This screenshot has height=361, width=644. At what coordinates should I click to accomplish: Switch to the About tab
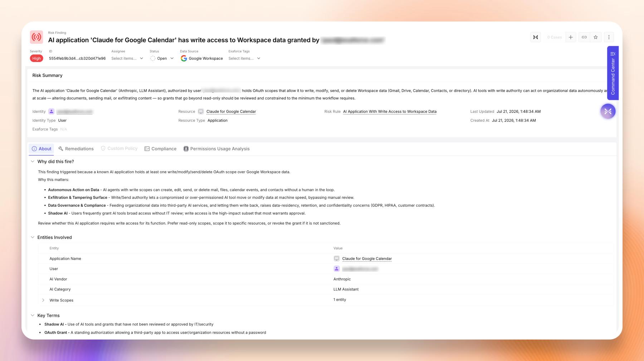point(42,149)
